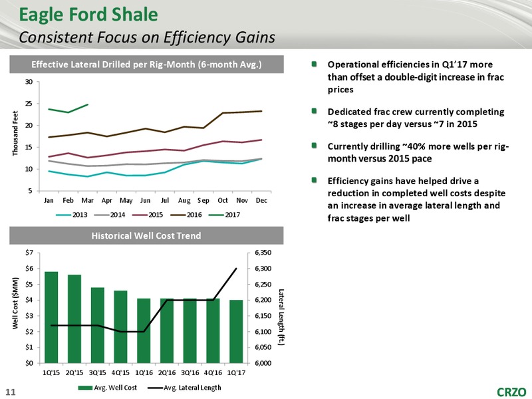Click the 2016 line at October
The height and width of the screenshot is (399, 532).
[x=223, y=112]
